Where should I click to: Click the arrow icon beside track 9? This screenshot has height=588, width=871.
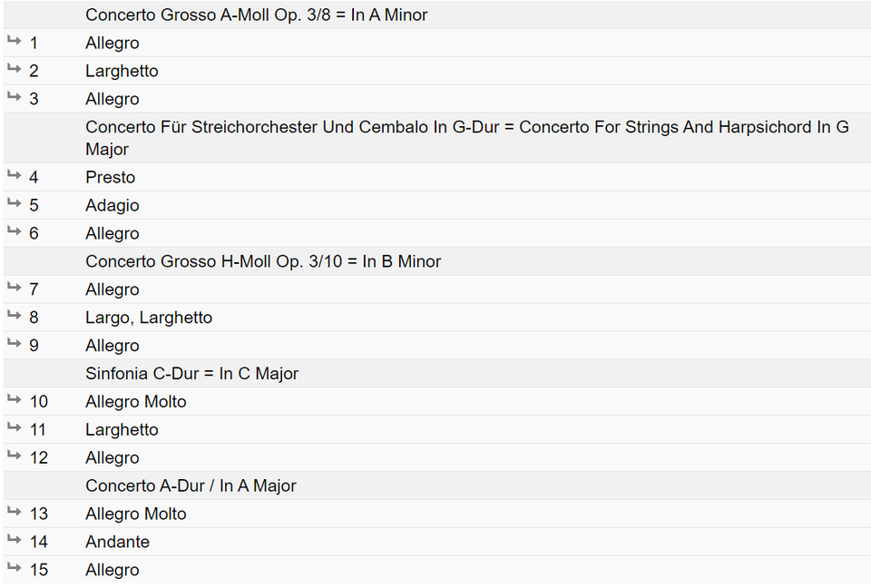(14, 343)
